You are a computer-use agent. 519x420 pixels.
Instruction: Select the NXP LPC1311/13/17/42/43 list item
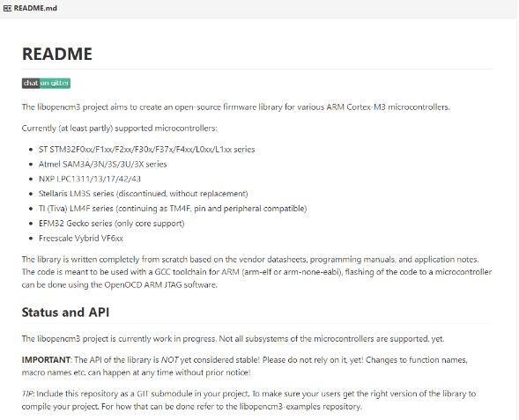point(90,179)
